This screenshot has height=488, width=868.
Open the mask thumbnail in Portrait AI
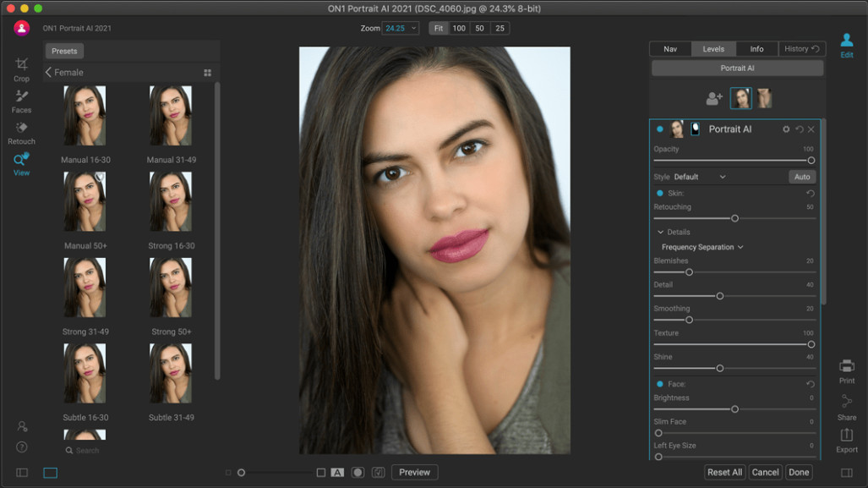pos(696,129)
